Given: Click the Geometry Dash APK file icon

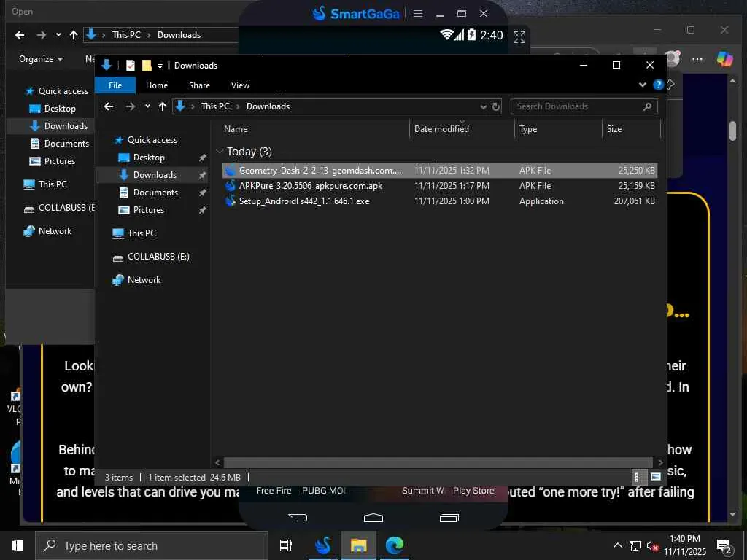Looking at the screenshot, I should point(231,171).
